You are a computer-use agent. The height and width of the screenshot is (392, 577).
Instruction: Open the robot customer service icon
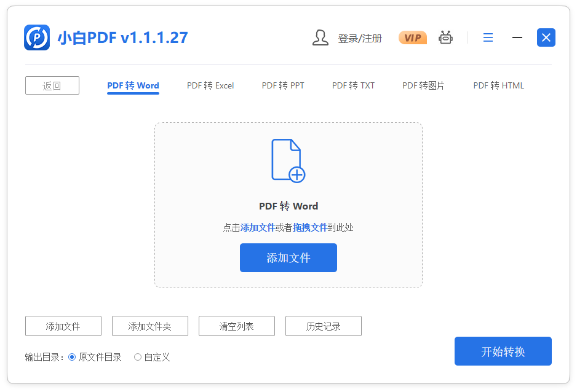(445, 37)
